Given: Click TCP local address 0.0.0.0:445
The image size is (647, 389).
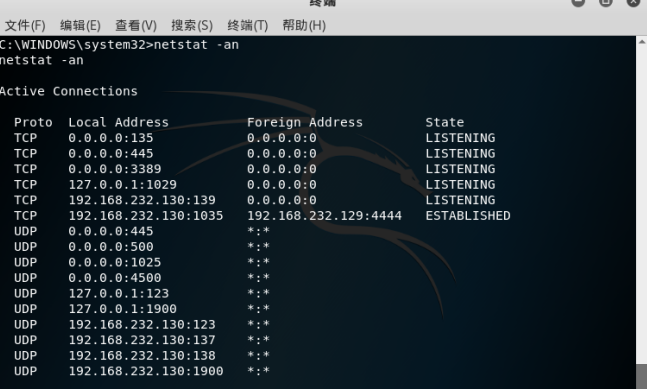Looking at the screenshot, I should point(111,153).
